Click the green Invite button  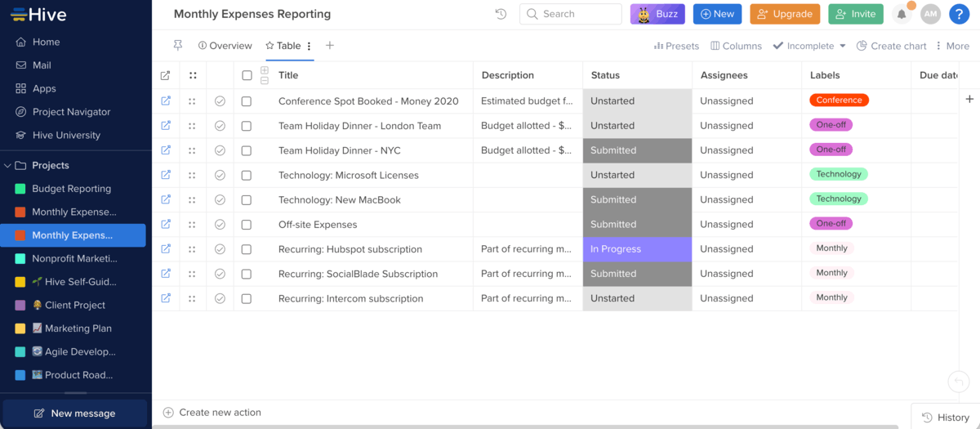856,14
